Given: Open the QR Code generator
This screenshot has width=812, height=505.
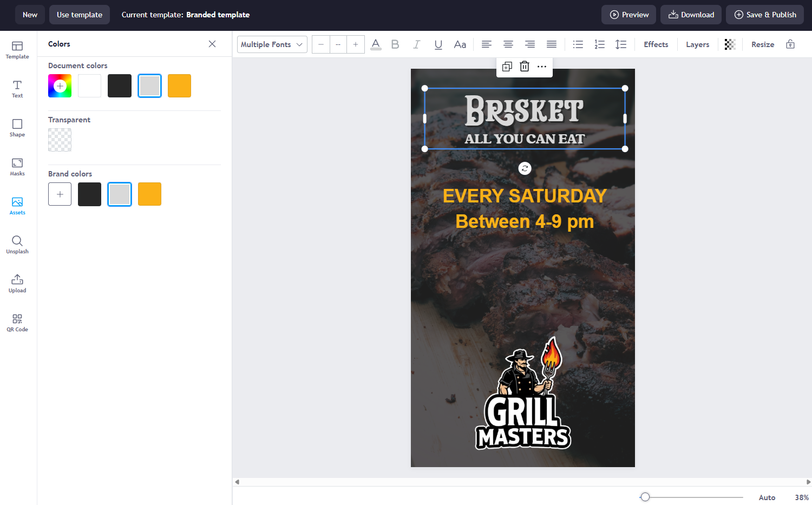Looking at the screenshot, I should 17,323.
